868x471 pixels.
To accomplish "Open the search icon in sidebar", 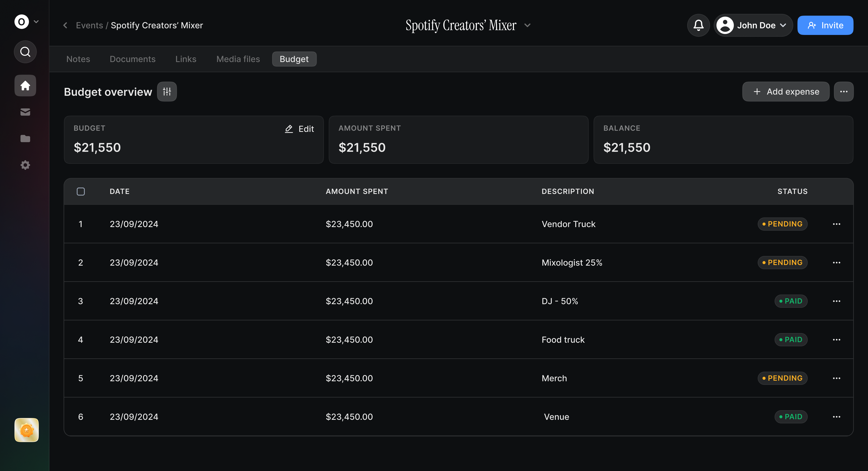I will click(x=25, y=52).
